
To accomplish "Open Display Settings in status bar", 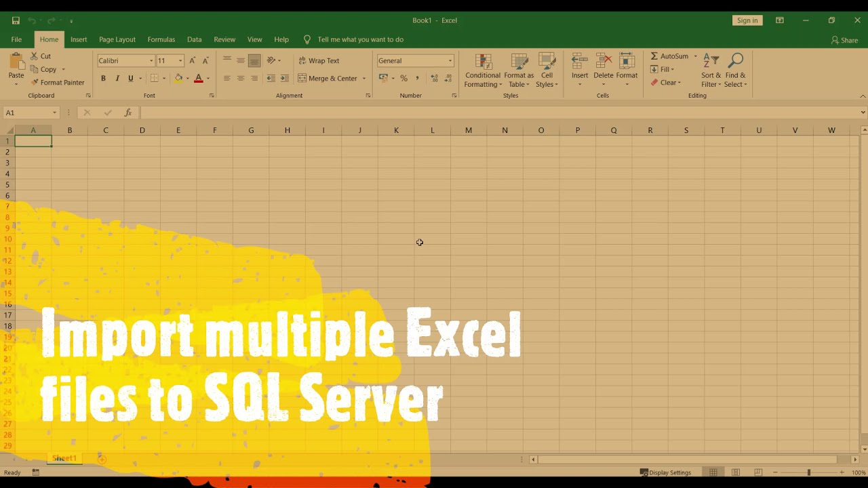I will pos(665,472).
